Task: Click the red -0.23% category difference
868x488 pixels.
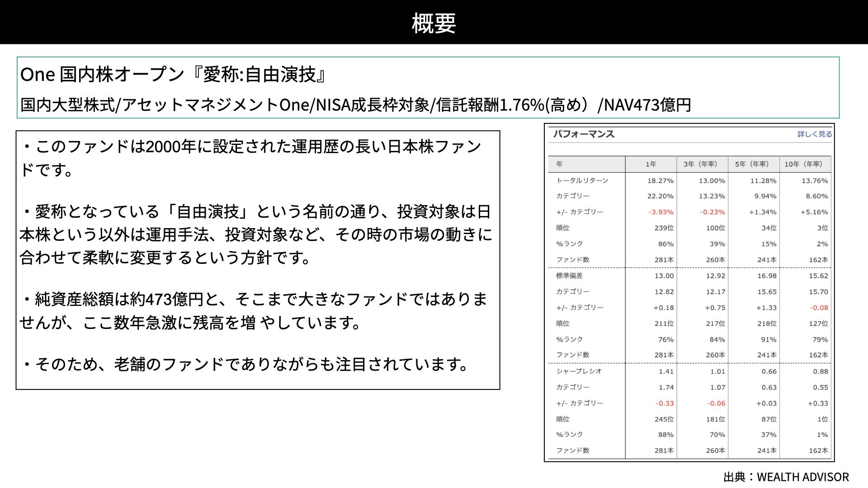Action: (712, 212)
